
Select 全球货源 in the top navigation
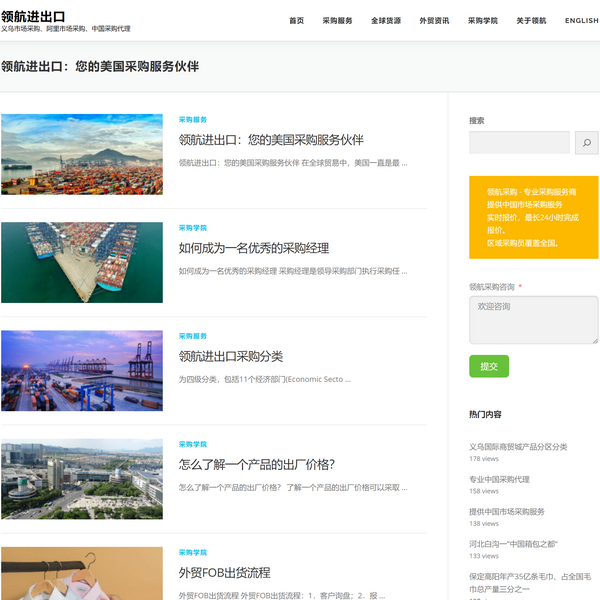click(x=385, y=20)
